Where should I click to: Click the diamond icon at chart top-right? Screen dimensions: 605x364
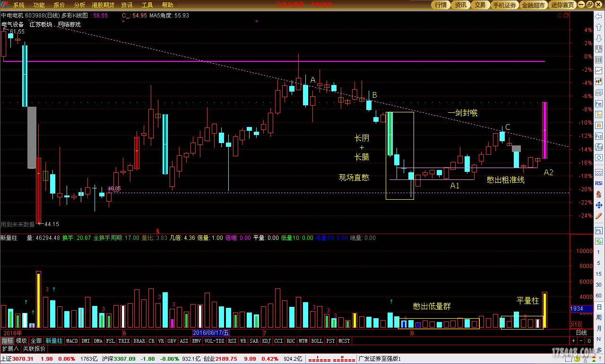point(560,15)
